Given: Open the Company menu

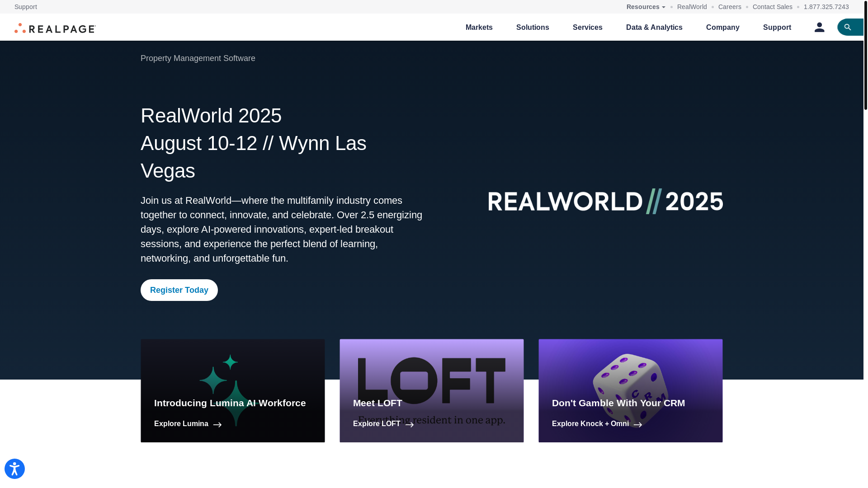Looking at the screenshot, I should tap(723, 27).
